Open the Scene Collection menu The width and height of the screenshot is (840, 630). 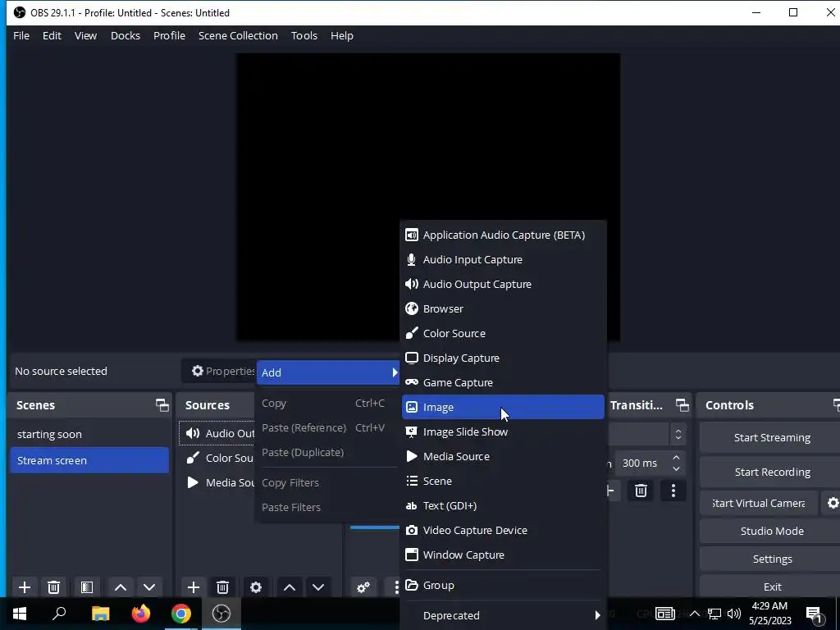238,36
